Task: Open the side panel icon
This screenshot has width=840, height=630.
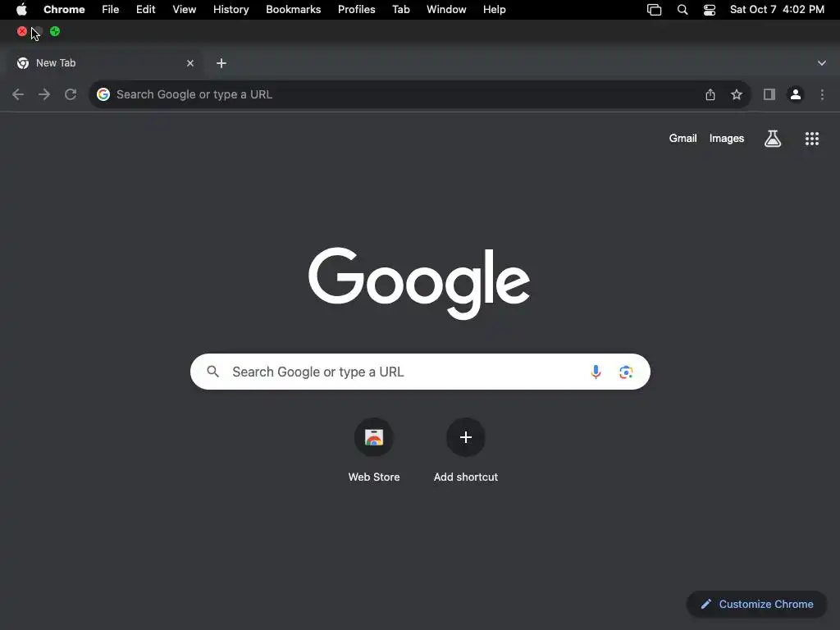Action: pos(769,95)
